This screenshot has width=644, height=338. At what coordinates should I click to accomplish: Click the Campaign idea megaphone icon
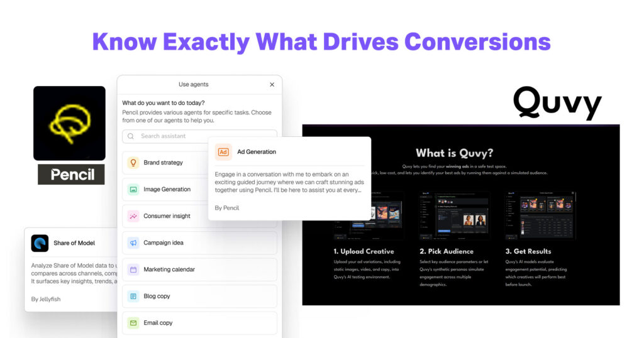133,243
